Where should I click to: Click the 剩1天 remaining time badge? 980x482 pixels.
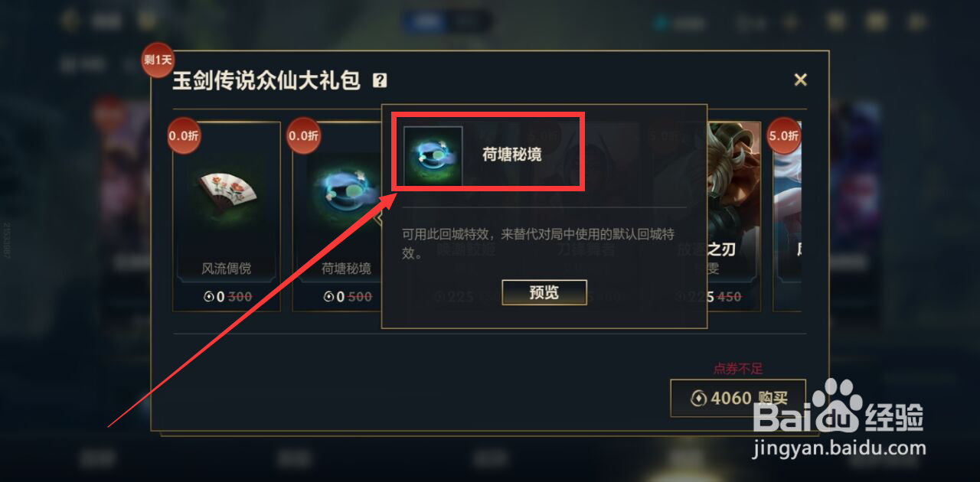[158, 60]
